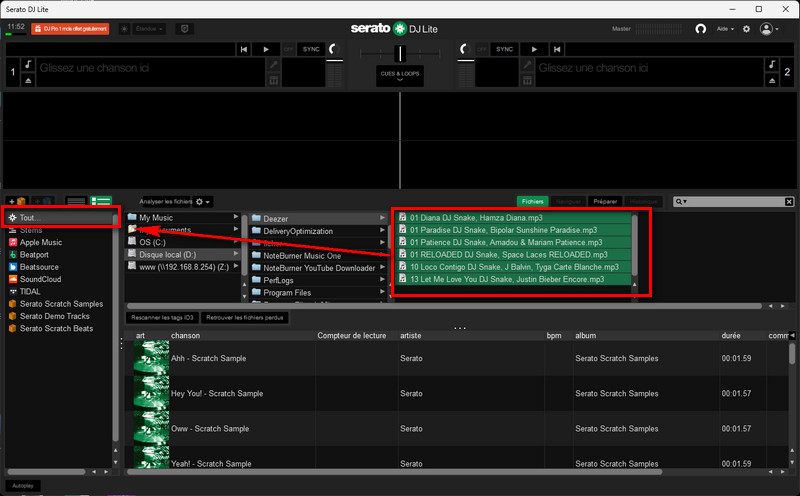Open the Beatport source
Screen dimensions: 800x496
[34, 255]
